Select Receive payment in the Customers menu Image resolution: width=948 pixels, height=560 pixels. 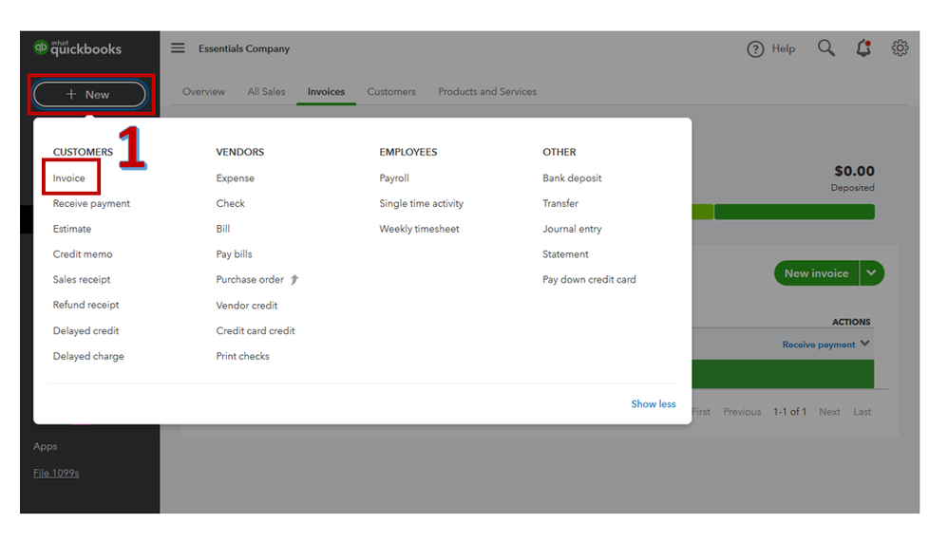point(91,203)
